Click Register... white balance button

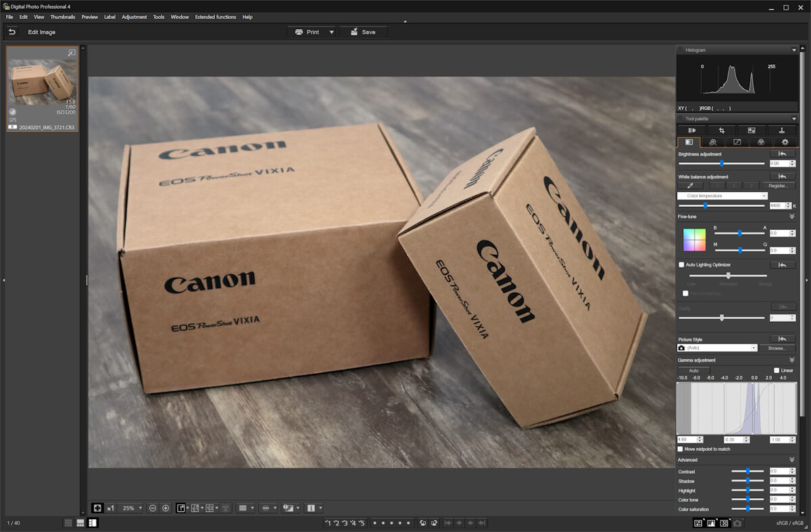(x=778, y=185)
